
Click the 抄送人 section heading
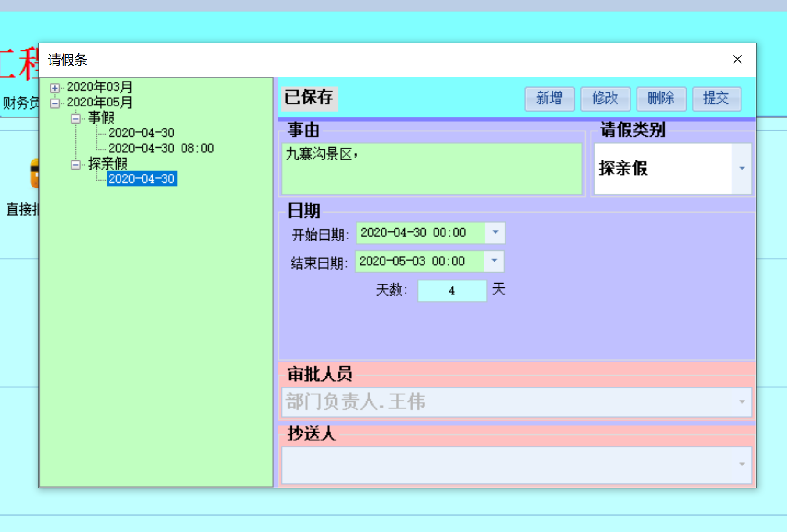point(312,433)
